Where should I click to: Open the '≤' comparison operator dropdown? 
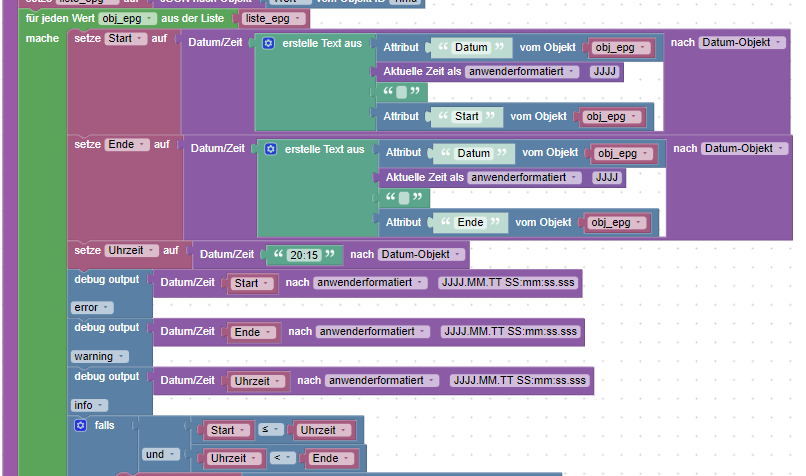(270, 430)
